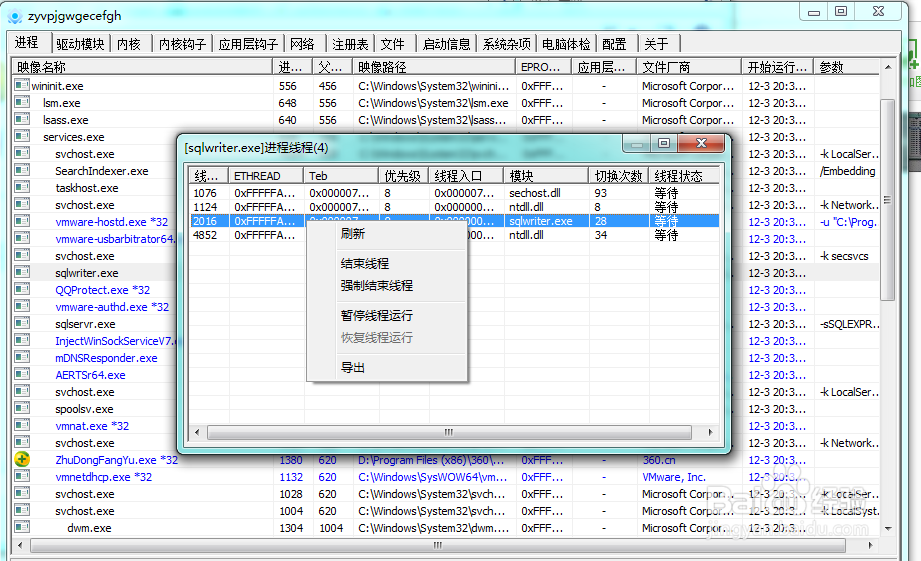Switch to the 内核 tab
Screen dimensions: 921x561
129,44
